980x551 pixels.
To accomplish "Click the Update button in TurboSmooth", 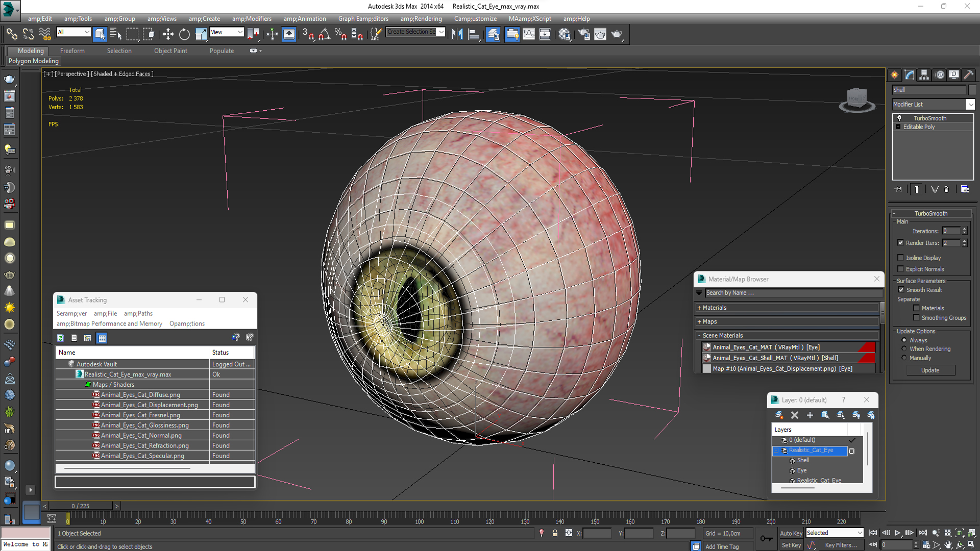I will 930,370.
